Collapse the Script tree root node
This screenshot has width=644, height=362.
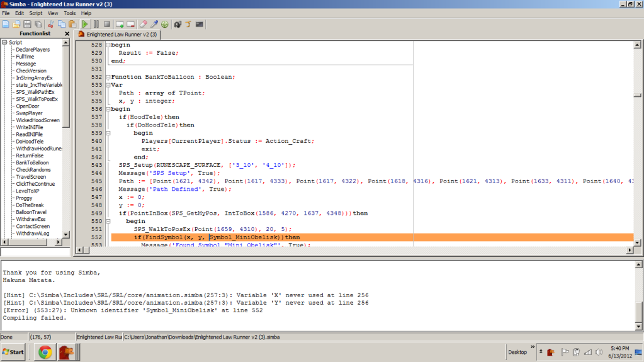click(x=4, y=42)
